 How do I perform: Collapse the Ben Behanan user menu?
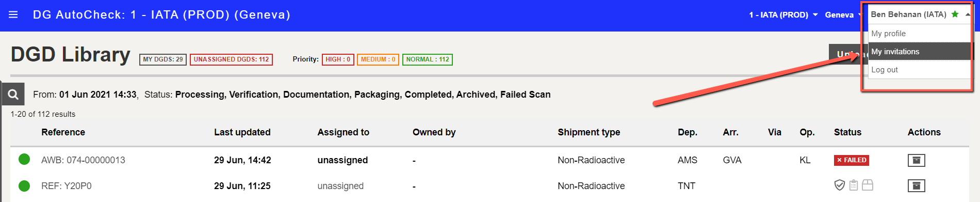click(x=920, y=14)
